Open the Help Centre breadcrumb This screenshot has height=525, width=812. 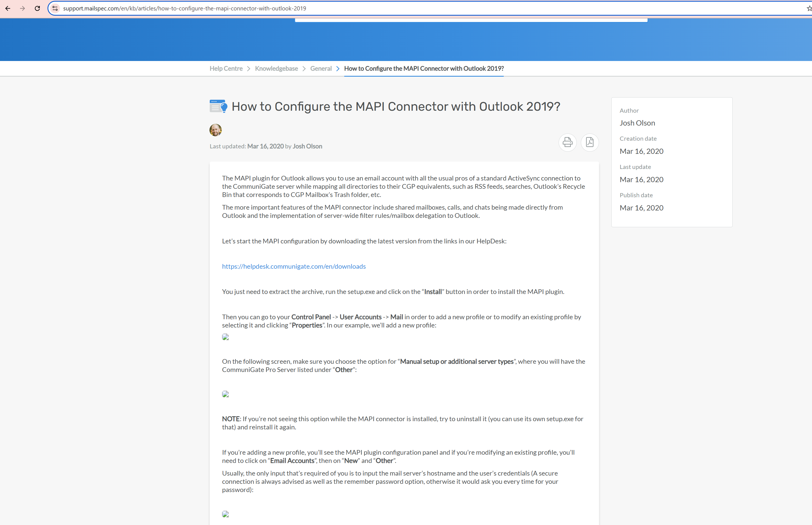[226, 68]
